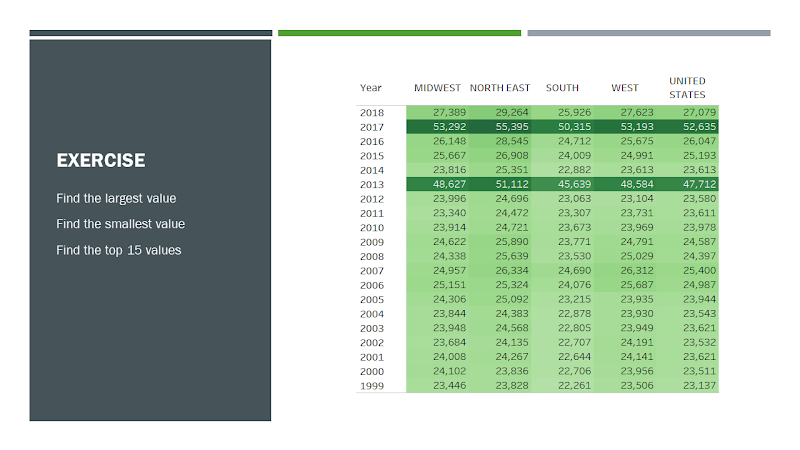The image size is (800, 450).
Task: Select the 2013 year row label
Action: pos(372,184)
